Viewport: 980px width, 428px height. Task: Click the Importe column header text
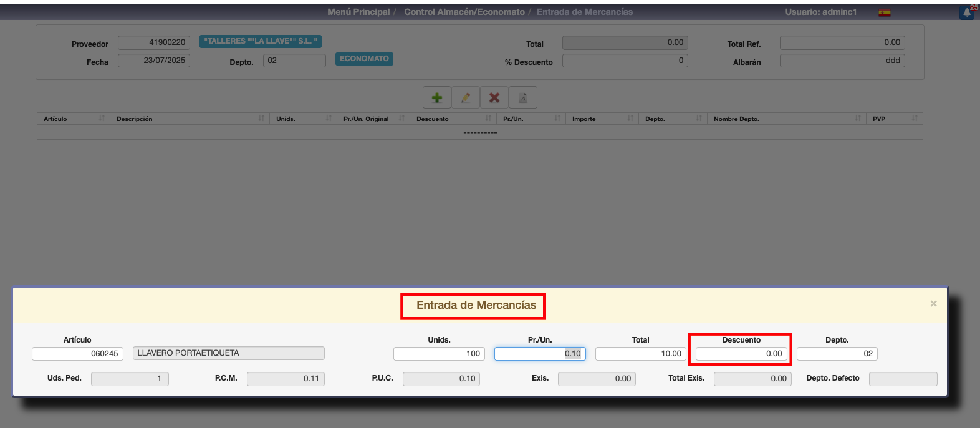[x=584, y=119]
